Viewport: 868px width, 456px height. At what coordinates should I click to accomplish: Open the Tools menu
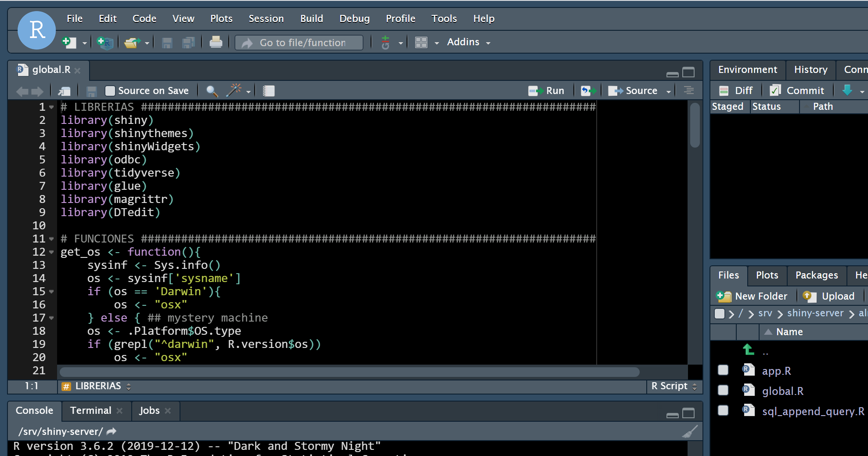point(444,18)
